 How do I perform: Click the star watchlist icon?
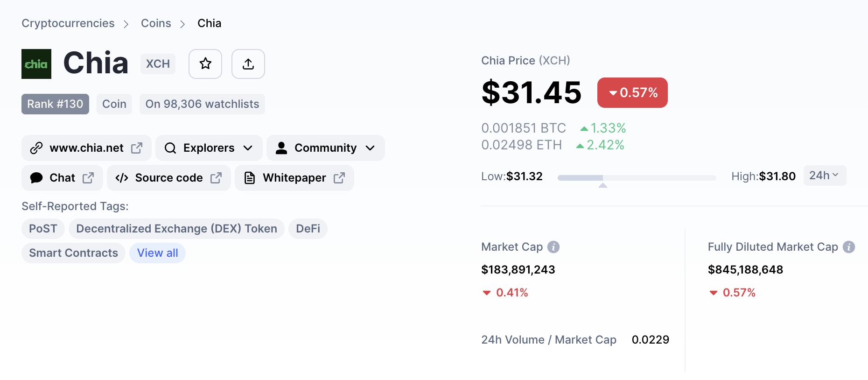[205, 64]
